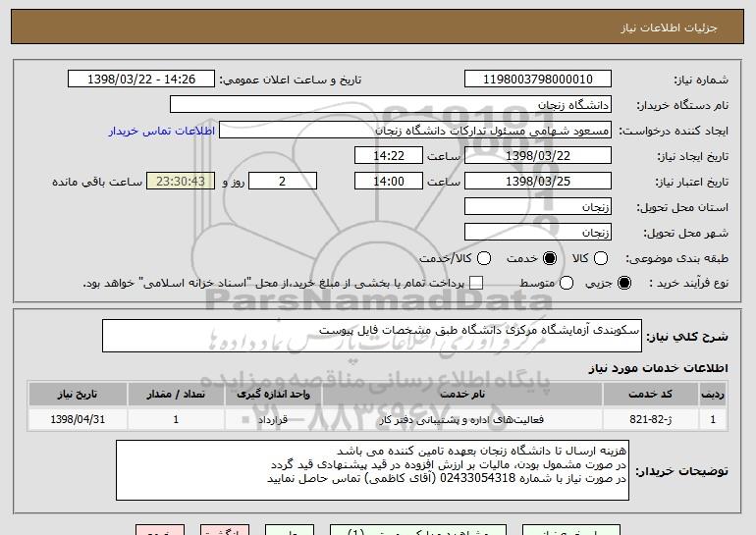This screenshot has height=535, width=756.
Task: Click the buyer notes text box
Action: coord(372,470)
